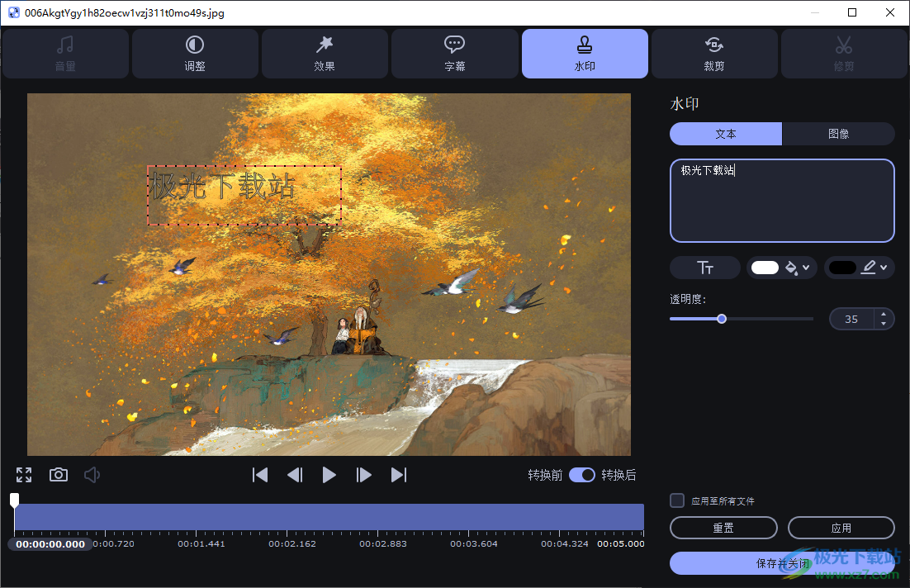This screenshot has height=588, width=910.
Task: Enter fullscreen preview mode
Action: tap(24, 475)
